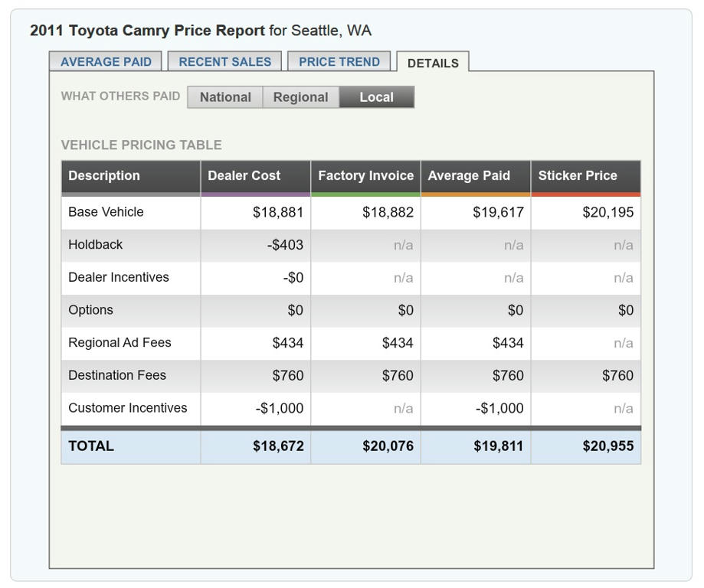Switch to the Average Paid tab

[106, 61]
